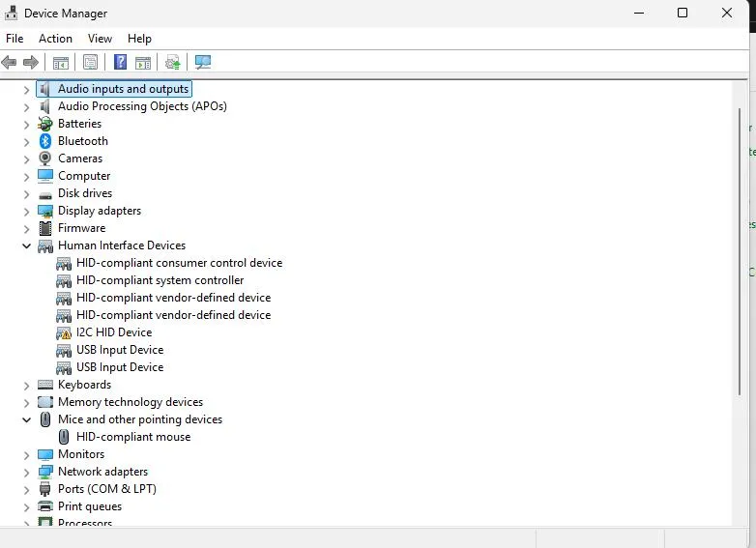
Task: Click the blue Help question mark icon
Action: 120,62
